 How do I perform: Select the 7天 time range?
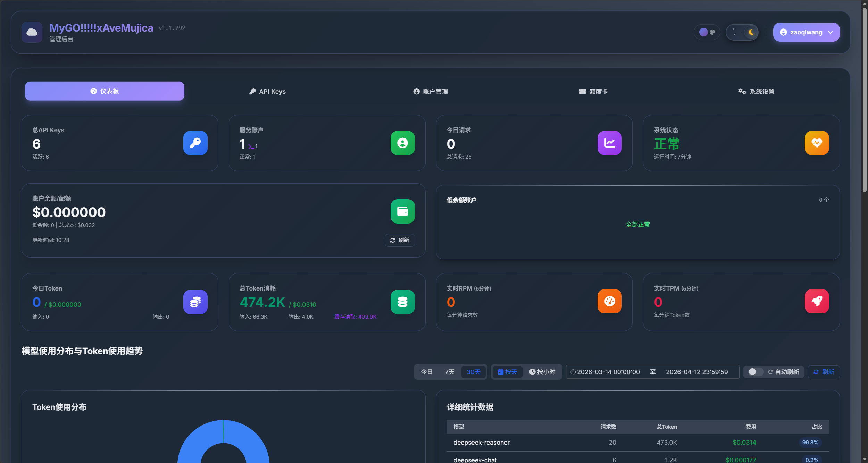[450, 372]
